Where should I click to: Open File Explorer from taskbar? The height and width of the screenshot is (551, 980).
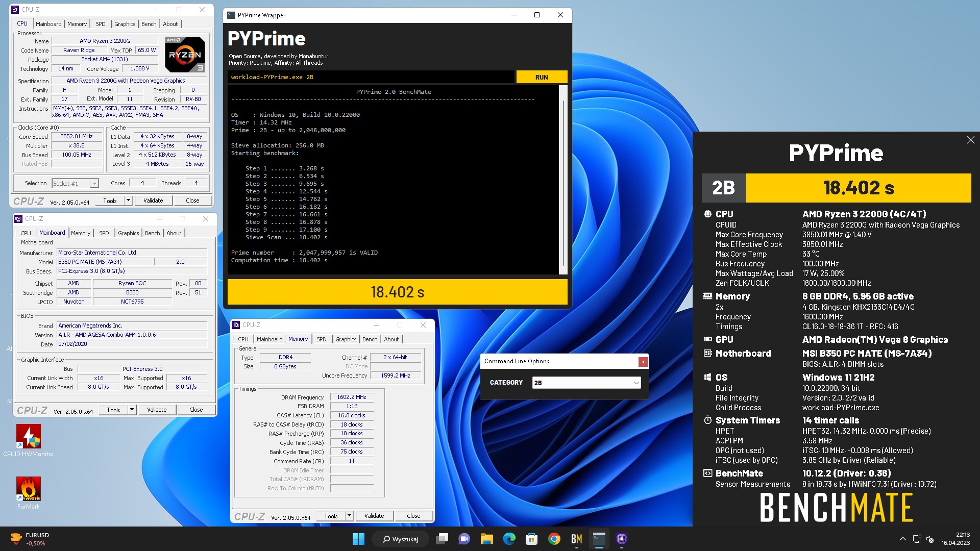[486, 539]
